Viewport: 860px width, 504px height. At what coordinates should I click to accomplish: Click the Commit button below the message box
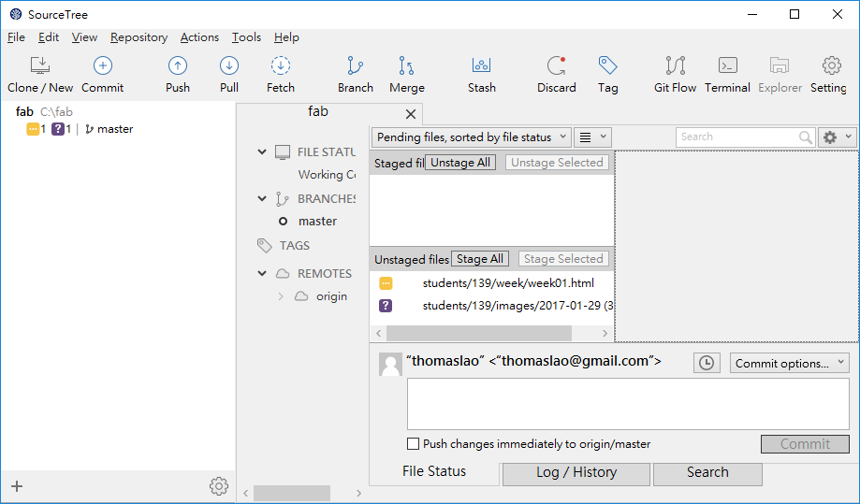[x=805, y=444]
